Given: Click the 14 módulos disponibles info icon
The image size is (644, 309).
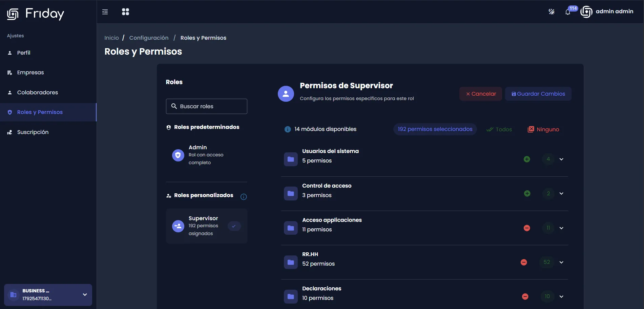Looking at the screenshot, I should tap(288, 129).
